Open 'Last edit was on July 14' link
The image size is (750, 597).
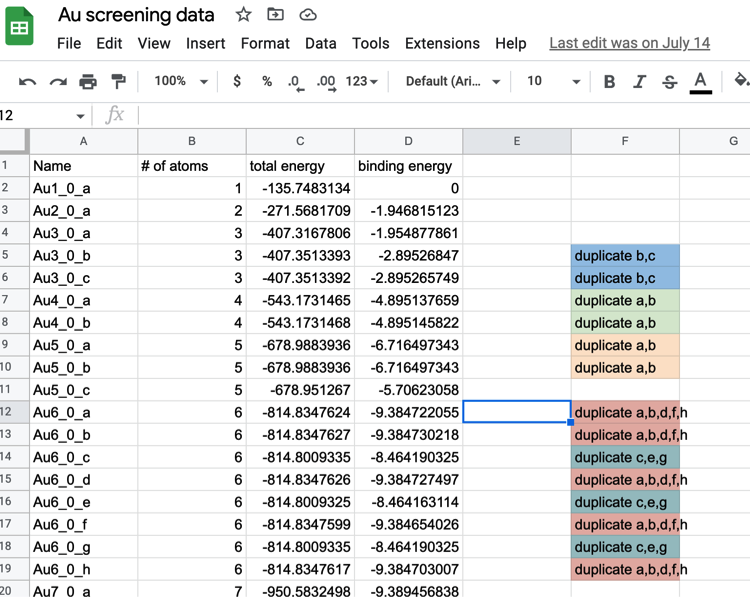coord(629,43)
